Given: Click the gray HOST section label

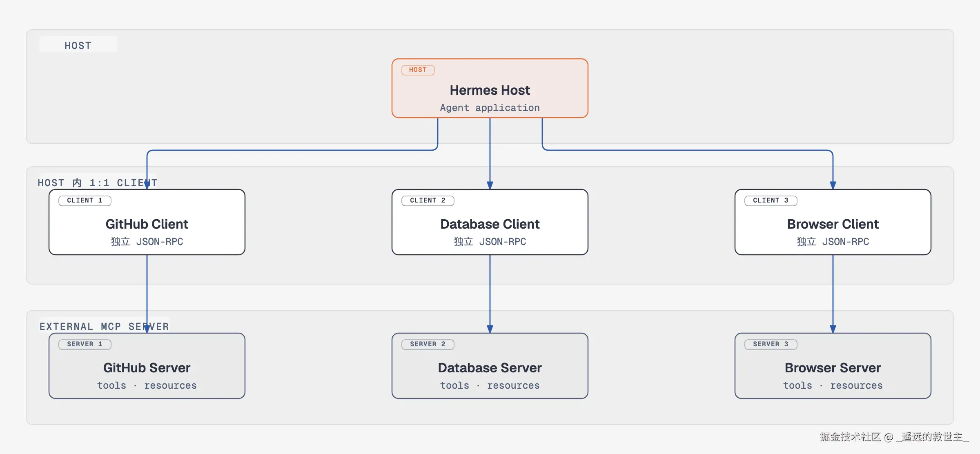Looking at the screenshot, I should click(78, 45).
